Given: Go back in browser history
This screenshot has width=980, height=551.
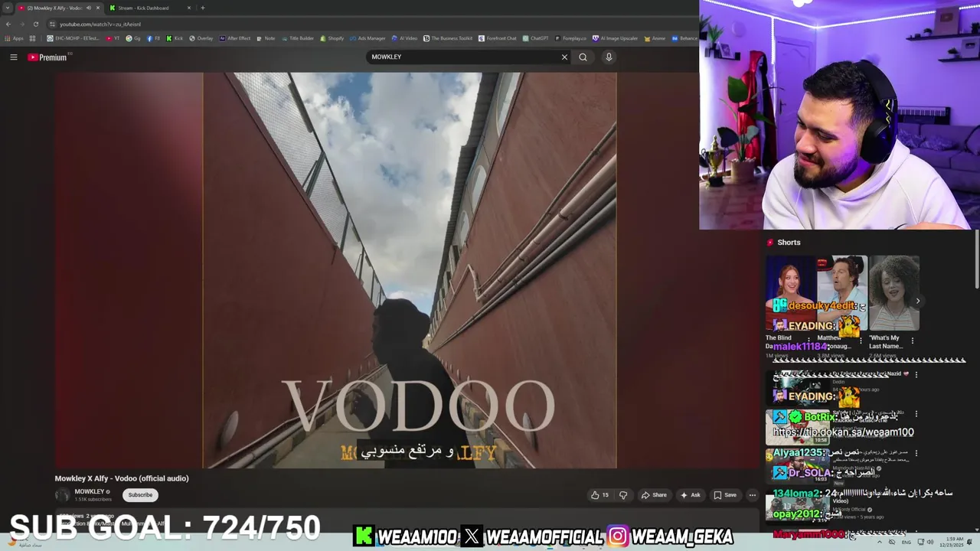Looking at the screenshot, I should pos(8,24).
